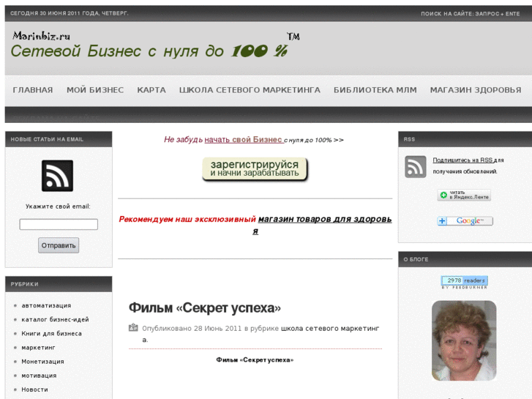Image resolution: width=532 pixels, height=399 pixels.
Task: Open ШКОЛА СЕТЕВОГО МАРКЕТИНГА menu item
Action: 250,90
